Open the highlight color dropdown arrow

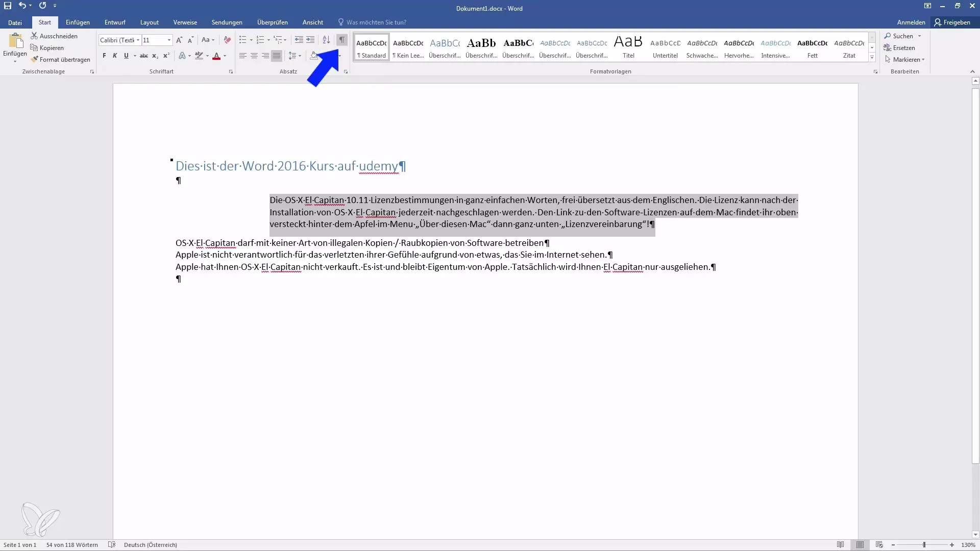207,56
